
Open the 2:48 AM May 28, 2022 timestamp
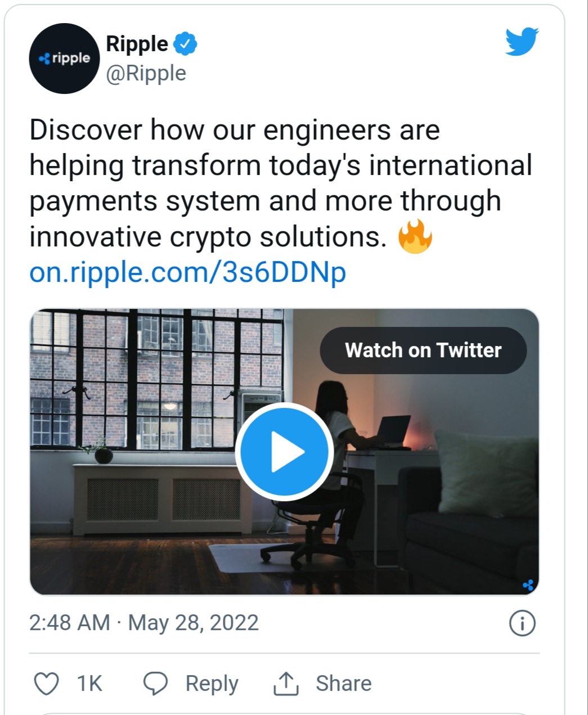click(x=144, y=623)
